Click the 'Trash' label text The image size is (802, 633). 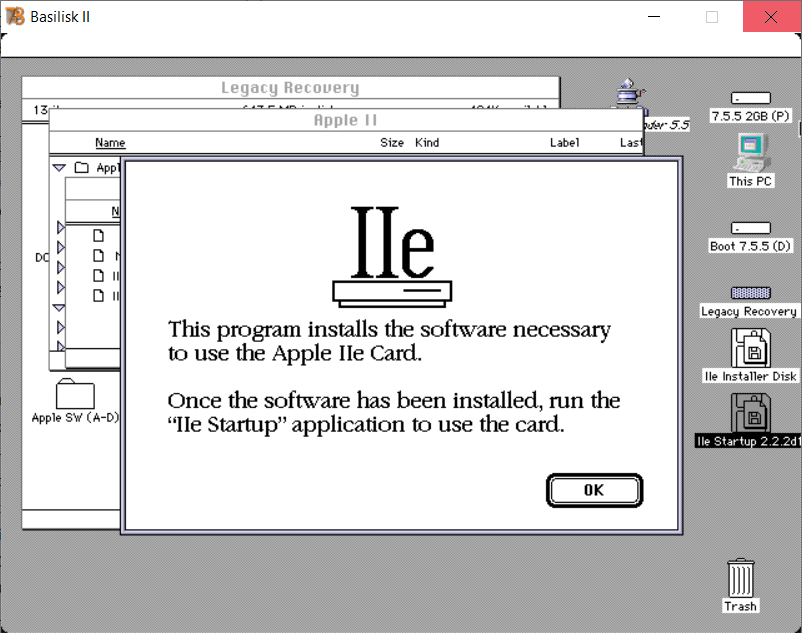(x=740, y=606)
